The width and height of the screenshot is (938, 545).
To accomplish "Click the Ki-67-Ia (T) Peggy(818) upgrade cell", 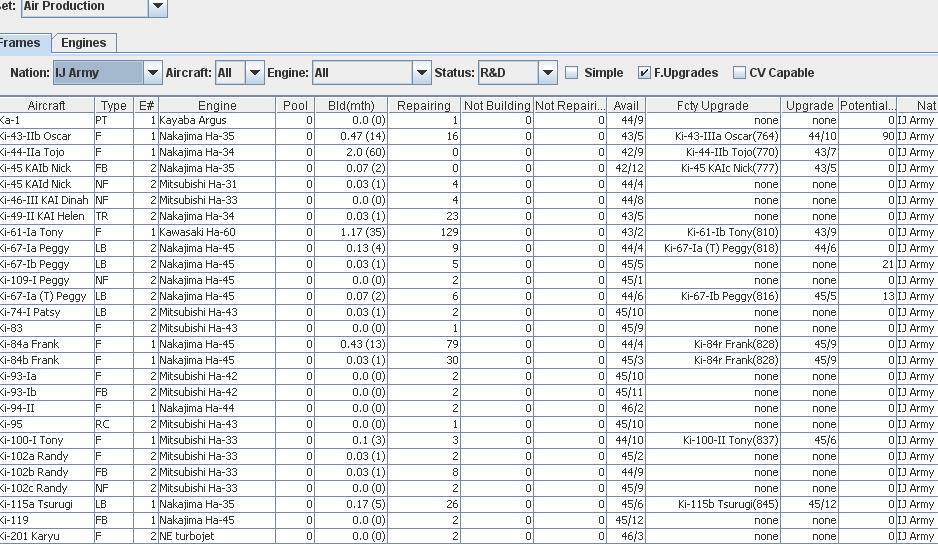I will click(712, 248).
